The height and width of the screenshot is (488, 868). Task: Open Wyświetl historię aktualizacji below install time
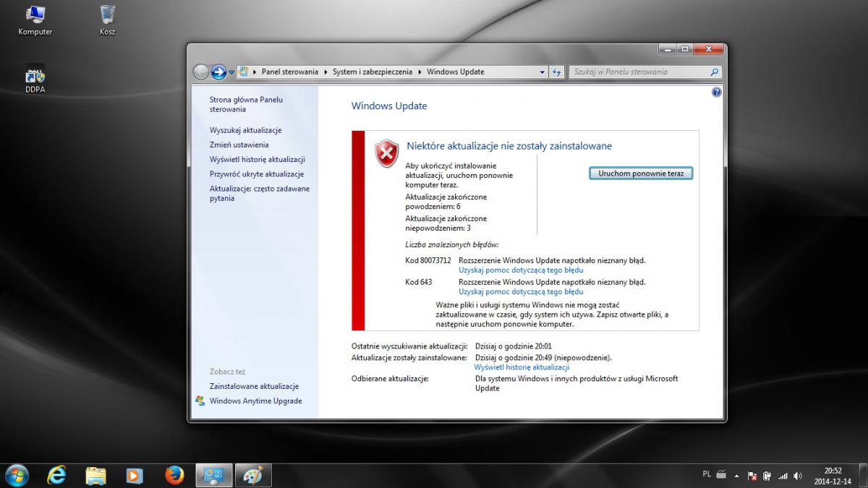(522, 367)
